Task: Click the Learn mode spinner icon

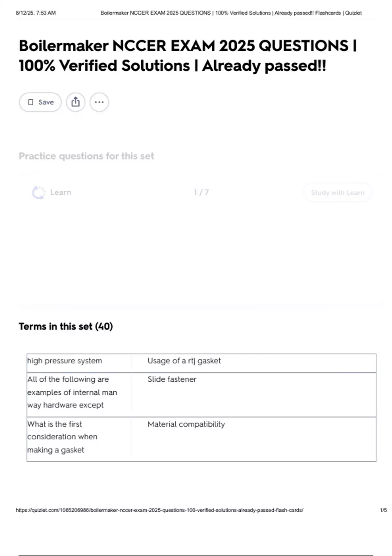Action: coord(39,193)
